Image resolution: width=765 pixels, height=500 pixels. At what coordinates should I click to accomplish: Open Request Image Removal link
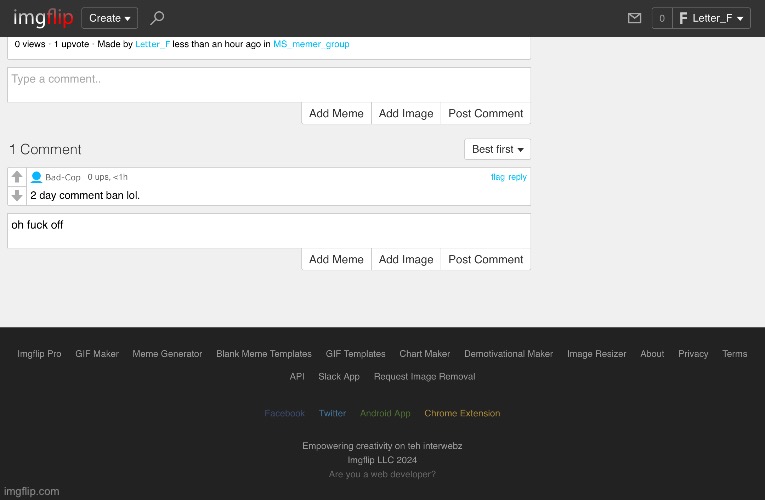tap(424, 377)
